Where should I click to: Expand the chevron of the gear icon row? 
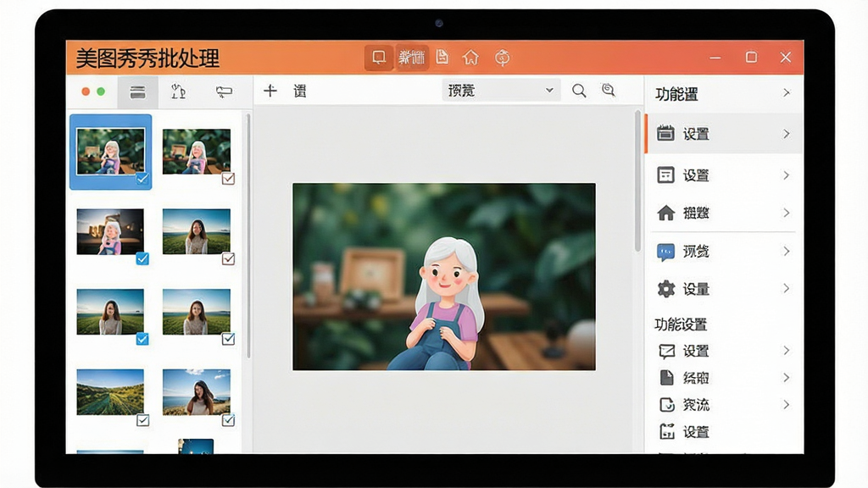tap(787, 288)
